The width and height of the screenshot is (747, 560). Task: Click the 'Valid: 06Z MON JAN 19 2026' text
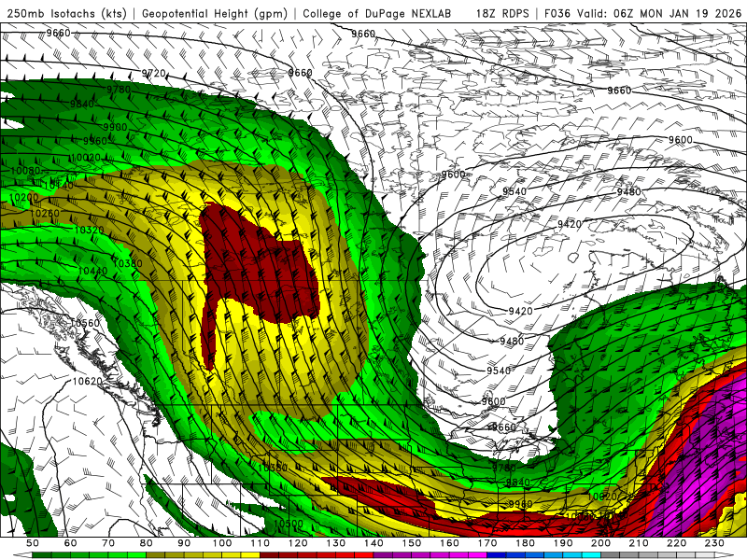[659, 13]
